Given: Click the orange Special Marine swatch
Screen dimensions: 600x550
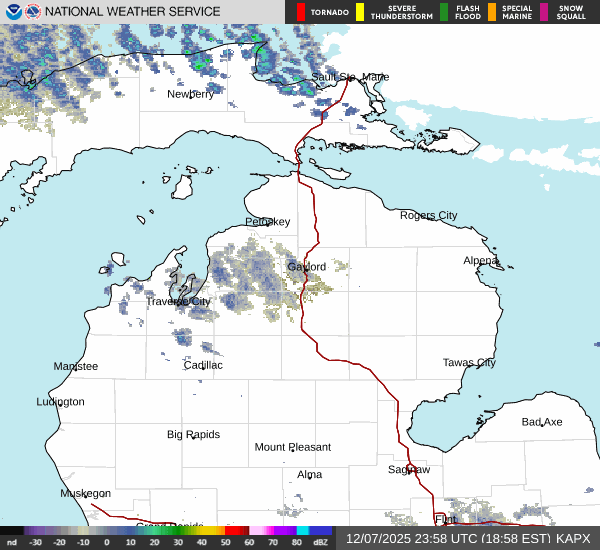Looking at the screenshot, I should pyautogui.click(x=493, y=12).
